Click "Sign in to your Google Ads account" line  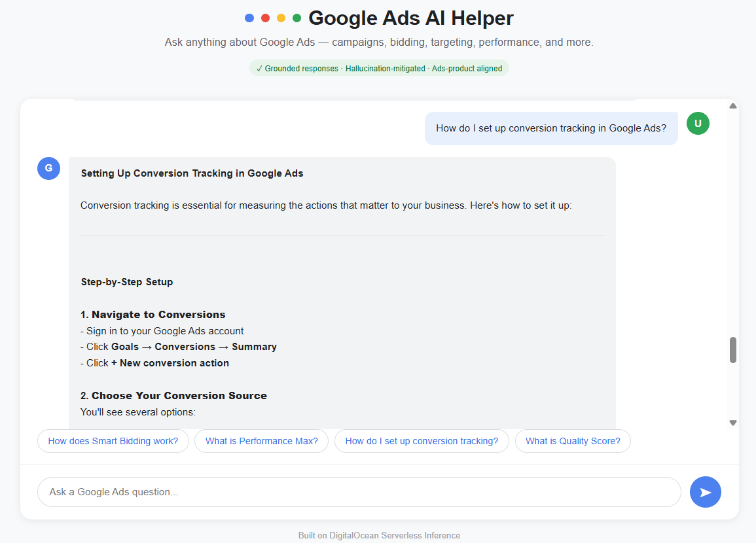tap(162, 331)
